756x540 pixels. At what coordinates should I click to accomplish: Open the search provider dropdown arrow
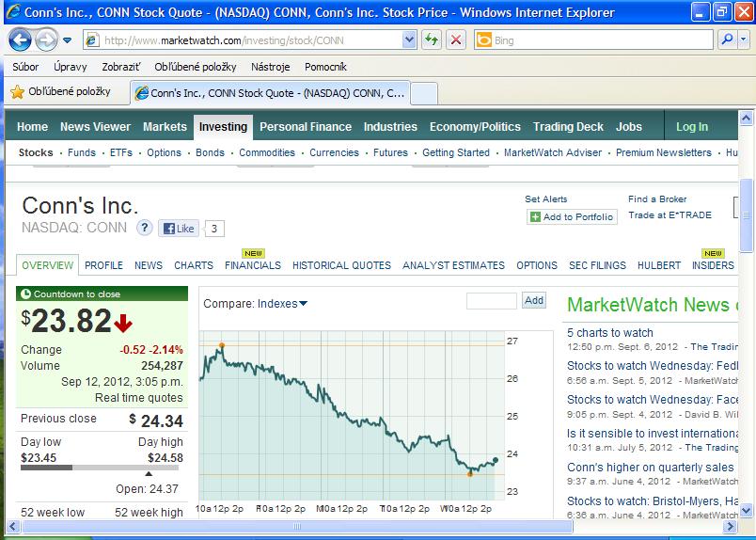(743, 40)
